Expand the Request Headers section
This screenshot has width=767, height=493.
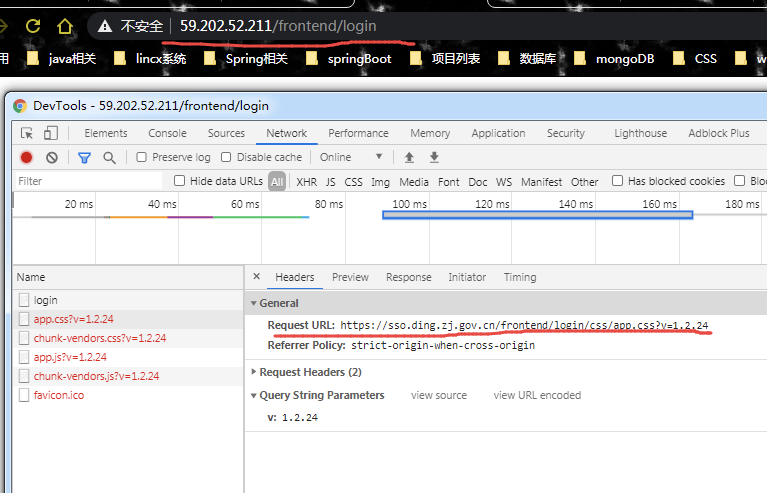coord(253,372)
